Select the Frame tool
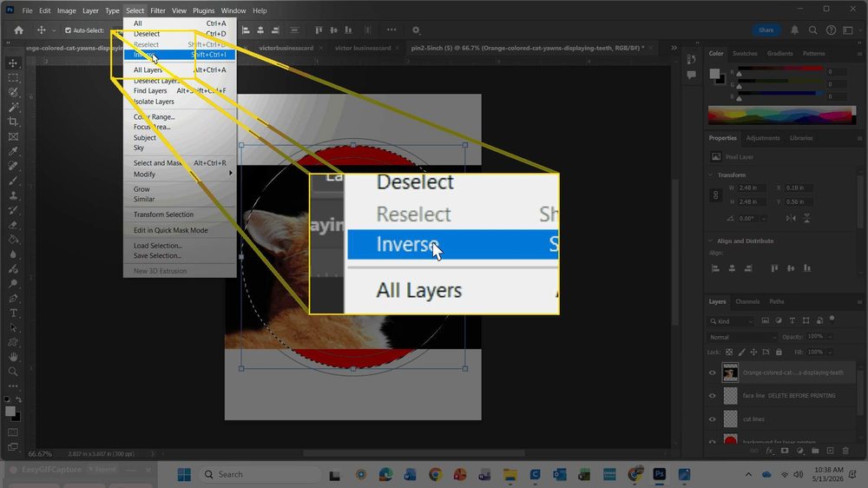Screen dimensions: 868x488 tap(13, 136)
